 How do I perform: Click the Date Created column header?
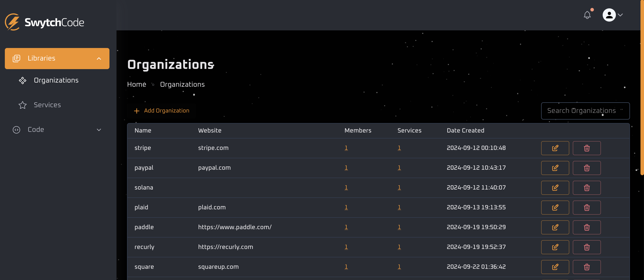pyautogui.click(x=466, y=131)
